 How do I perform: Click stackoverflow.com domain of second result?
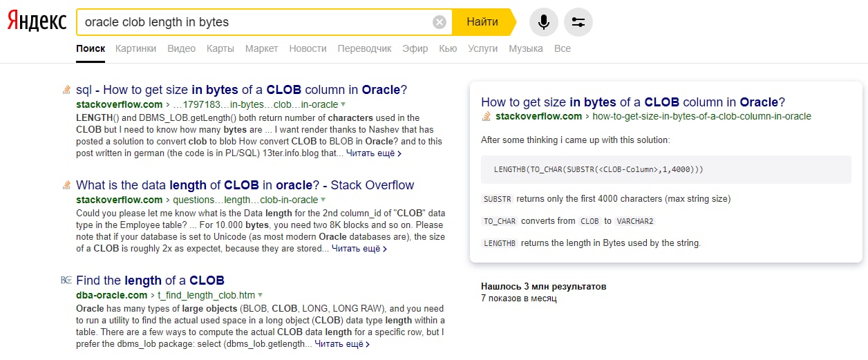click(119, 200)
